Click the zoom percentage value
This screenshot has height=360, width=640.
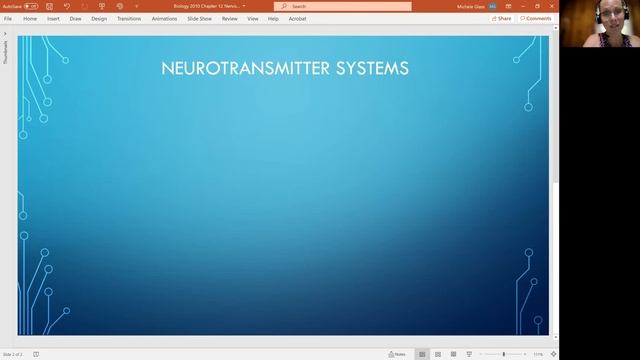pyautogui.click(x=538, y=354)
